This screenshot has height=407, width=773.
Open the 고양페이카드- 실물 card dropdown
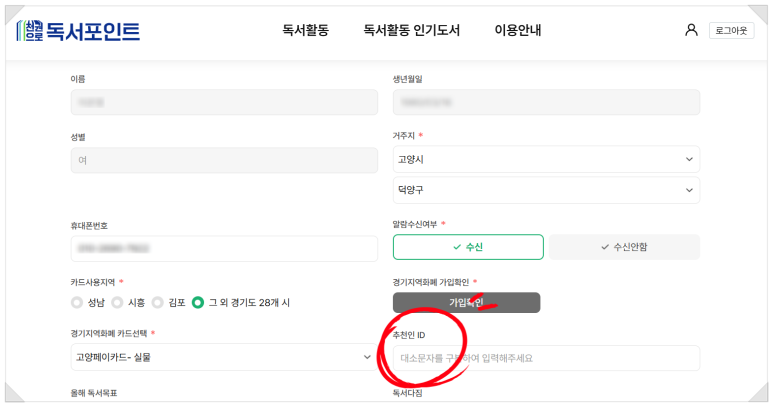pos(224,357)
